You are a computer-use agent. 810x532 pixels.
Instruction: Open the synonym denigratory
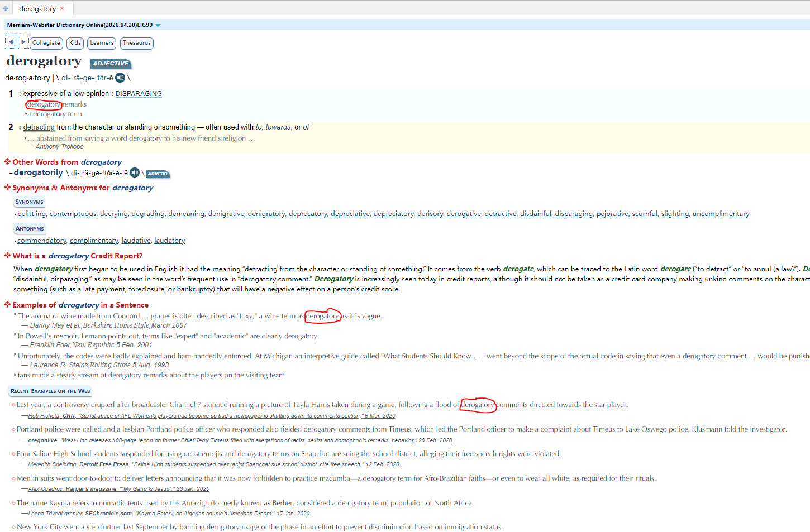[266, 214]
